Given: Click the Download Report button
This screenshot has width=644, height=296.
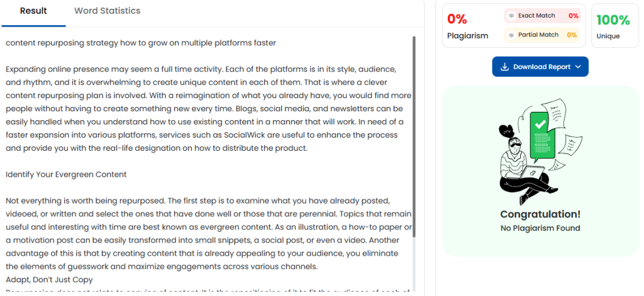Looking at the screenshot, I should coord(540,67).
